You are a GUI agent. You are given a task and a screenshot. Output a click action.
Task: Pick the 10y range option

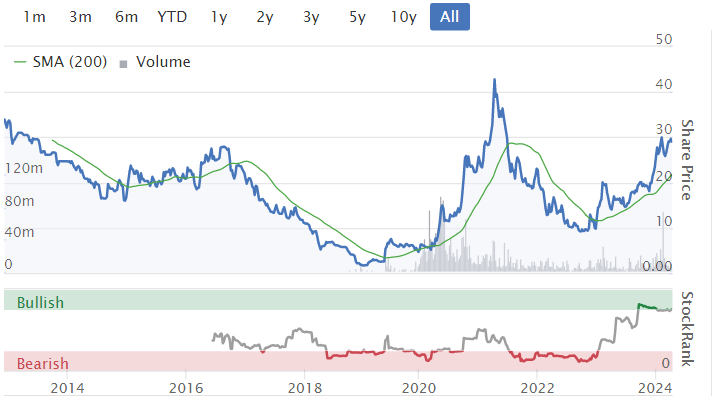pyautogui.click(x=404, y=17)
